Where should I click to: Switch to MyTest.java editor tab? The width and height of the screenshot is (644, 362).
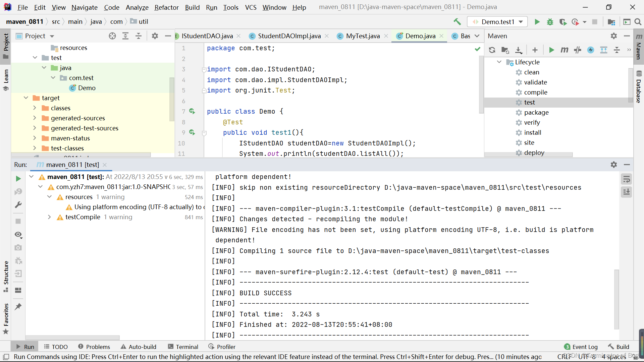[363, 36]
